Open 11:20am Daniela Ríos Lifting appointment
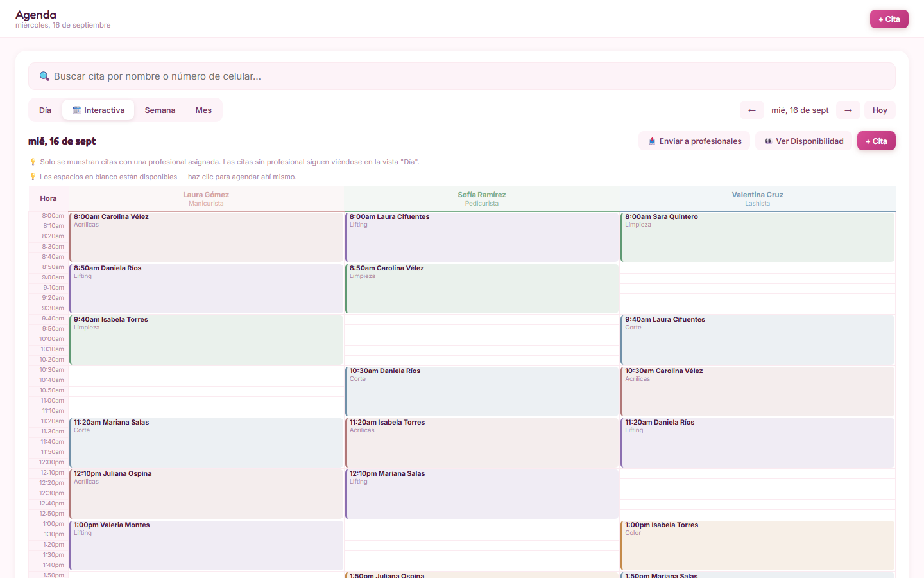The image size is (924, 578). coord(758,442)
